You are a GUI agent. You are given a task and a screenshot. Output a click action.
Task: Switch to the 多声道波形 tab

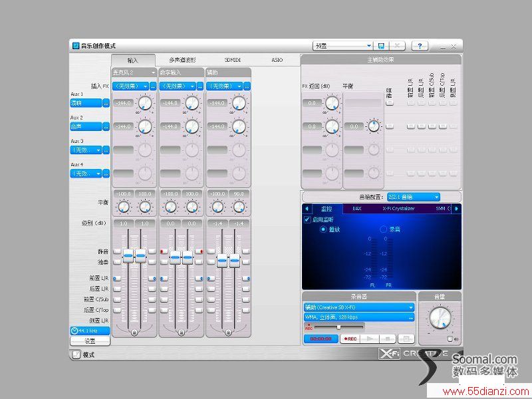(x=182, y=60)
